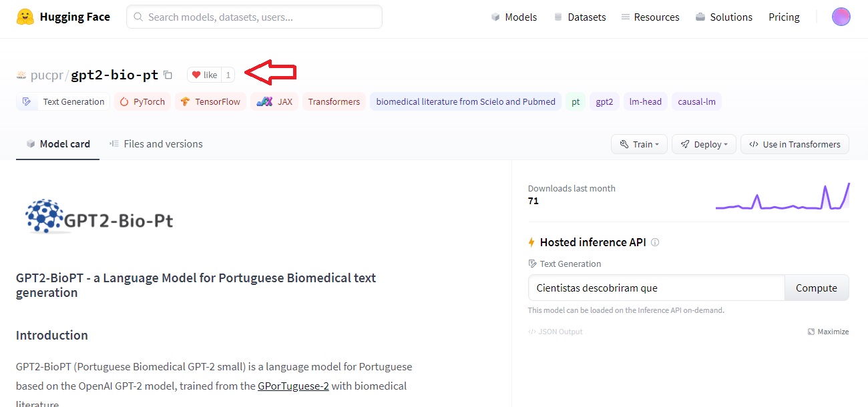The height and width of the screenshot is (407, 868).
Task: Click the downloads trend chart
Action: coord(783,196)
